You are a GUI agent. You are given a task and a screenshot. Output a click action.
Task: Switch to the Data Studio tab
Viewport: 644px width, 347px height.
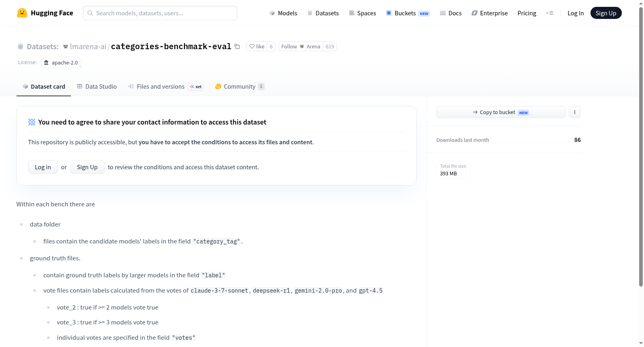[97, 87]
